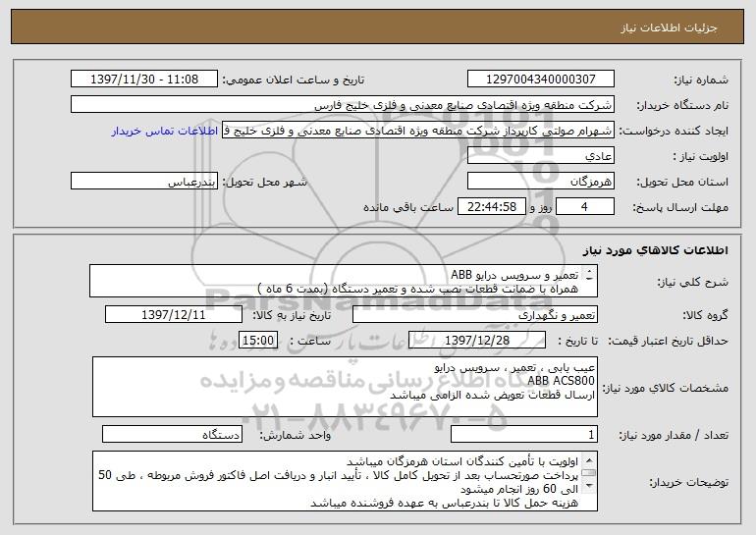Click the need date field 1397/12/11
Image resolution: width=756 pixels, height=535 pixels.
174,315
